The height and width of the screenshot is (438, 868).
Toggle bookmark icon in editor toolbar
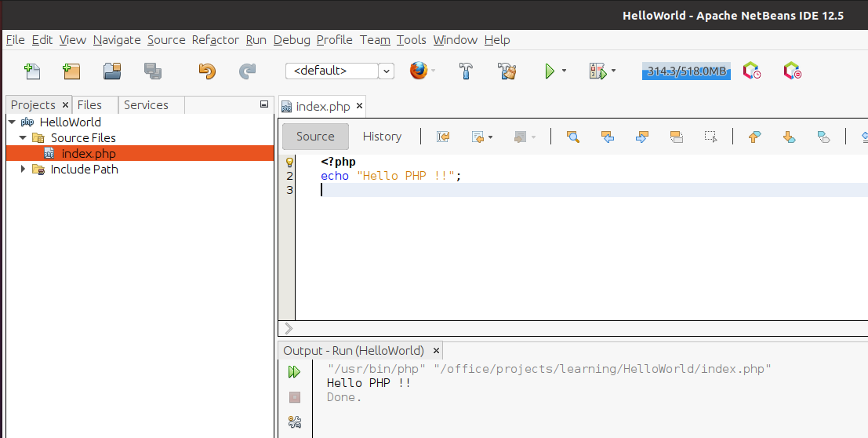pyautogui.click(x=824, y=137)
